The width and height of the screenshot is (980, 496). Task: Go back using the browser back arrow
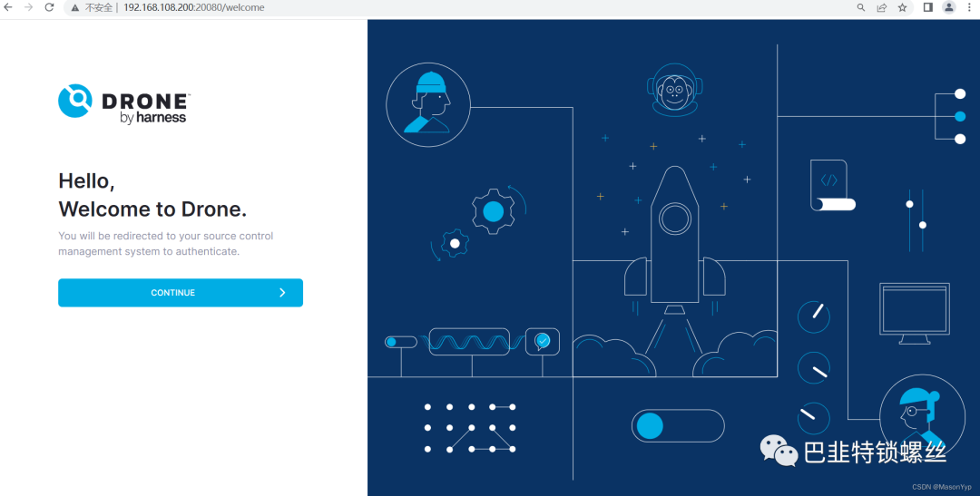point(8,7)
